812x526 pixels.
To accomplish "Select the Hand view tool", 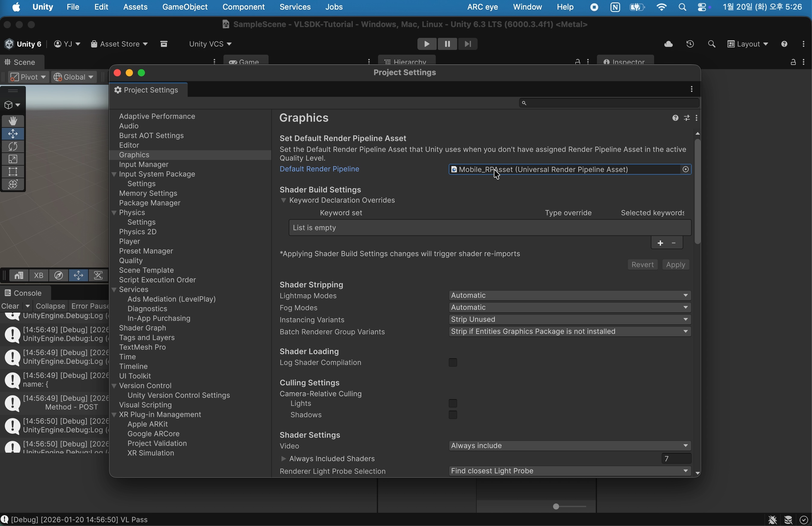I will (13, 121).
